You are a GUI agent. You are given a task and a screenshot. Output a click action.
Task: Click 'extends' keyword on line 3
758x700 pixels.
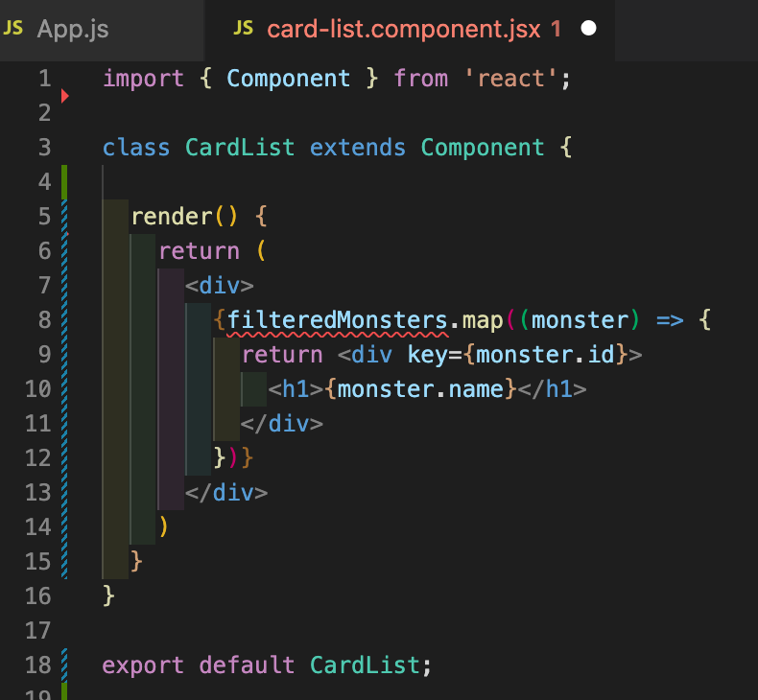[x=358, y=148]
